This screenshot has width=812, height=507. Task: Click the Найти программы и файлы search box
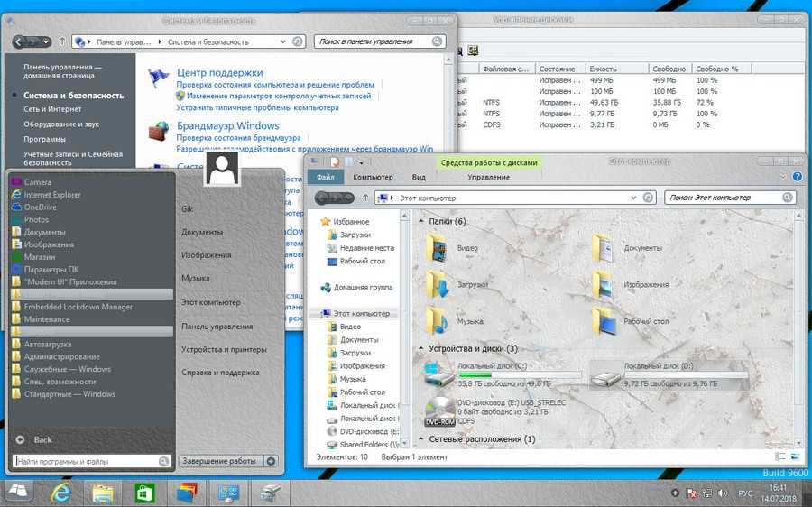point(86,461)
